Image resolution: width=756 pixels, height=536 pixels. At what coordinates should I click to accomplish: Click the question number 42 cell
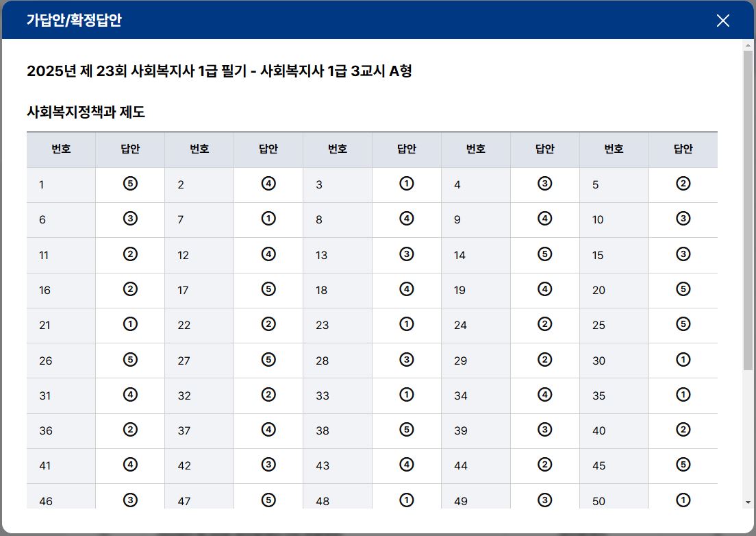click(199, 465)
